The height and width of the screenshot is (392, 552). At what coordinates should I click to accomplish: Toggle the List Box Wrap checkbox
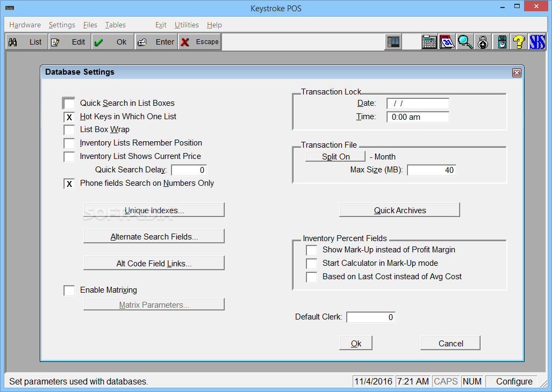[69, 130]
